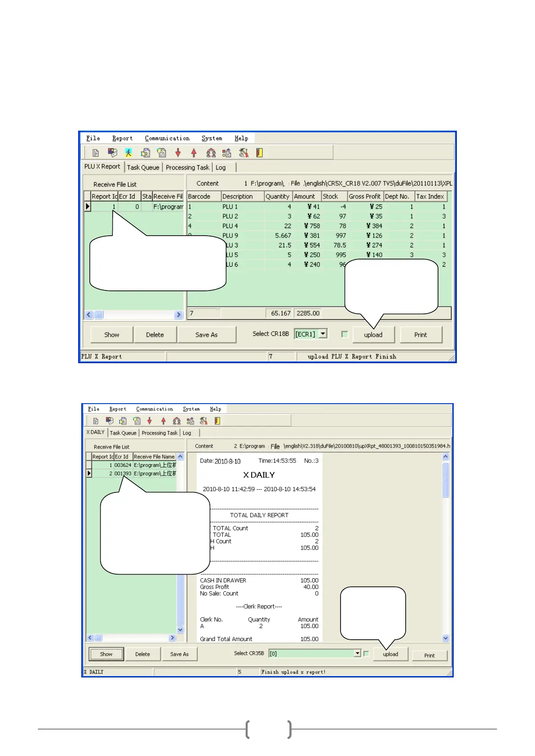This screenshot has height=756, width=535.
Task: Click Save As button in PLU X Report window
Action: point(207,335)
